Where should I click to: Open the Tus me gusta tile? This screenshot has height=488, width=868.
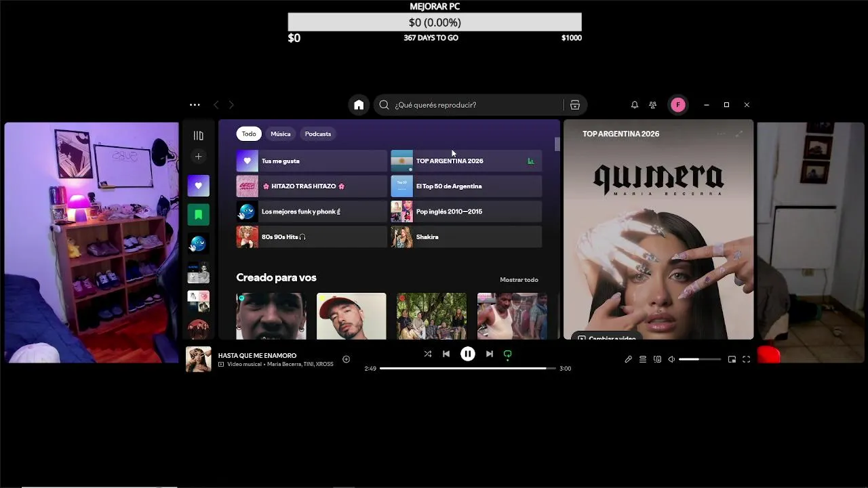[x=312, y=161]
